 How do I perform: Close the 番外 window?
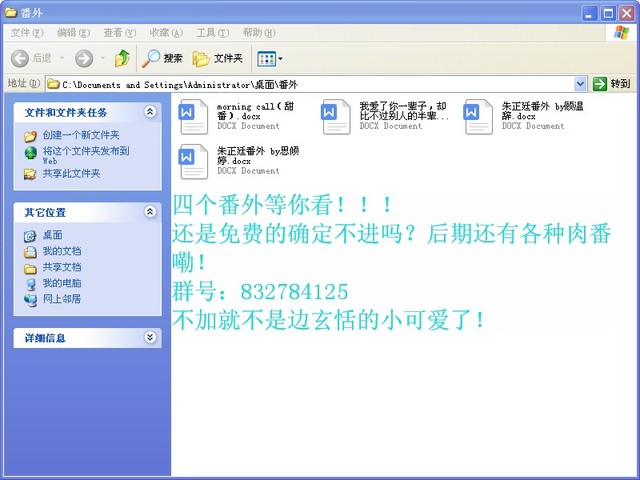click(x=627, y=13)
